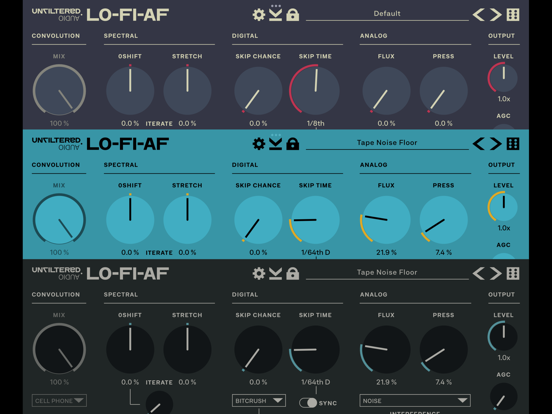Click the Default preset name field

[x=387, y=14]
